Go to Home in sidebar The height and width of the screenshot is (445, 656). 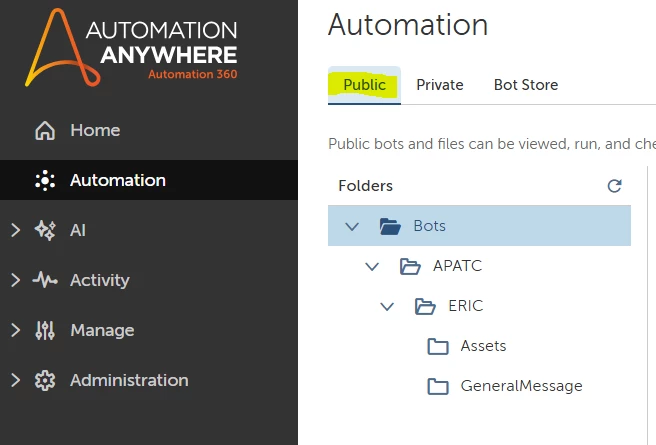[95, 130]
